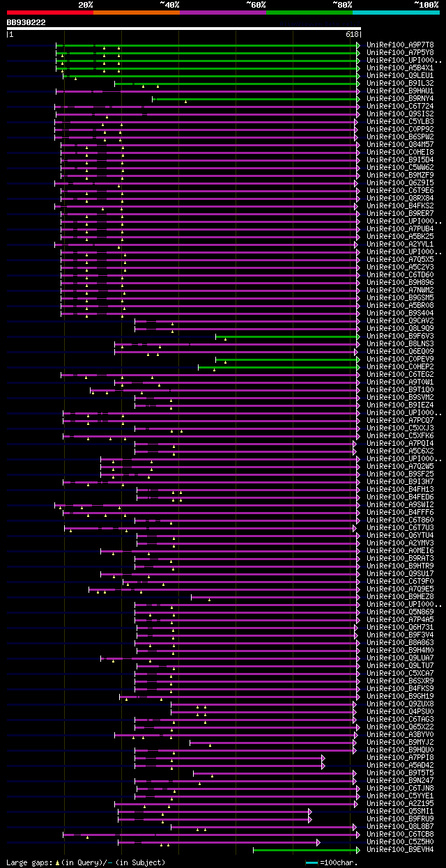Select the query name BB930222
This screenshot has width=446, height=868.
click(26, 22)
